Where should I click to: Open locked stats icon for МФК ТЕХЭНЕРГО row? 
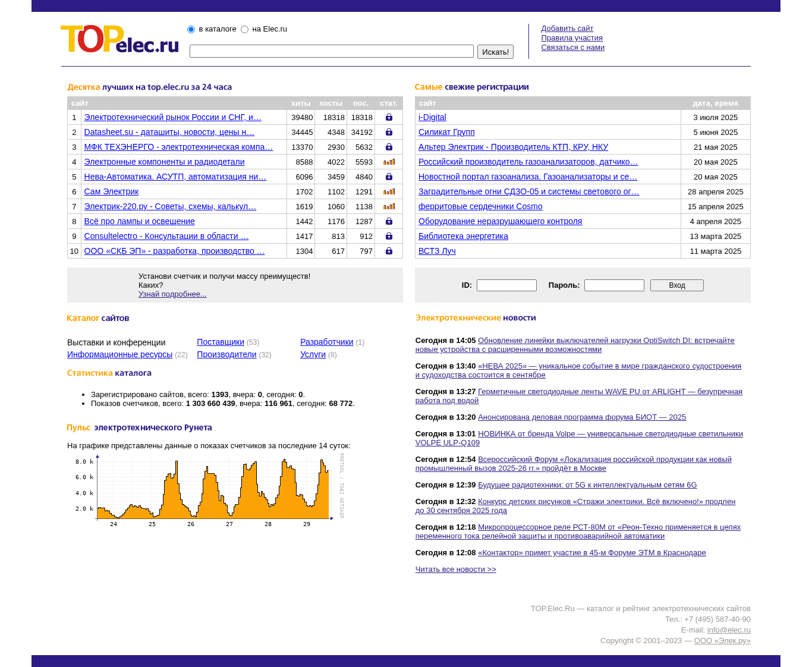point(389,147)
